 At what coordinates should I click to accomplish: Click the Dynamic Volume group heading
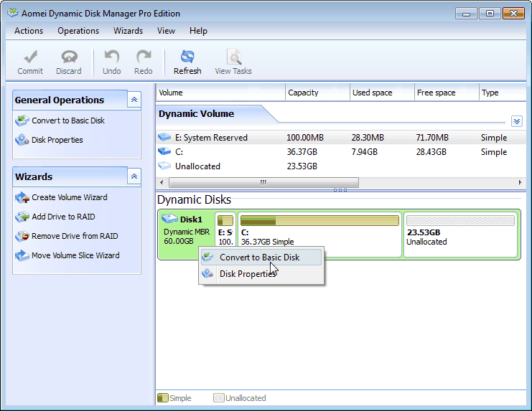[x=197, y=113]
